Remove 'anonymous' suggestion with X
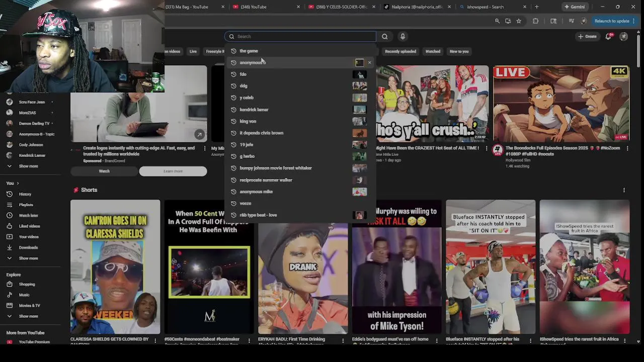Image resolution: width=644 pixels, height=362 pixels. pos(369,63)
